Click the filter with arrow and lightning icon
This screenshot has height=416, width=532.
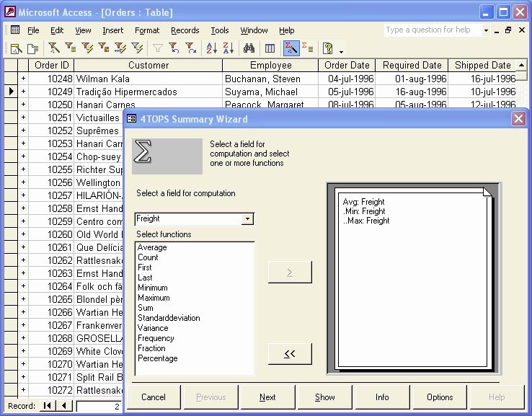tap(120, 48)
